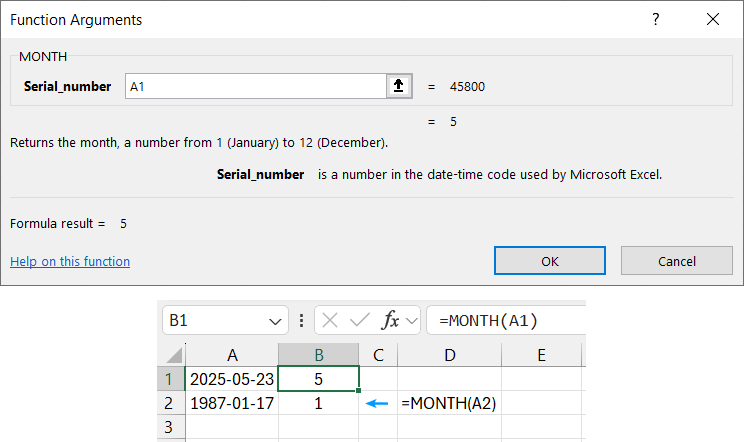
Task: Click the collapse dialog range selector icon
Action: click(x=399, y=86)
